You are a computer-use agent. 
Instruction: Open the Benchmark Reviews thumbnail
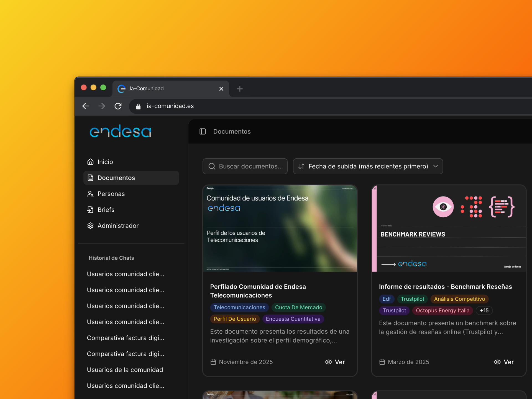tap(449, 228)
